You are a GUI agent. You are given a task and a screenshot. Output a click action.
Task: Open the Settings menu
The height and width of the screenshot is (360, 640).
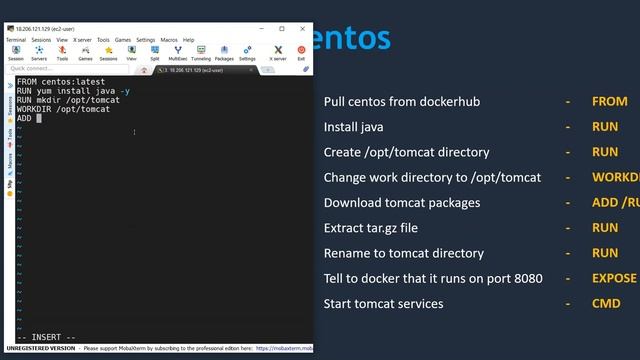pos(146,40)
